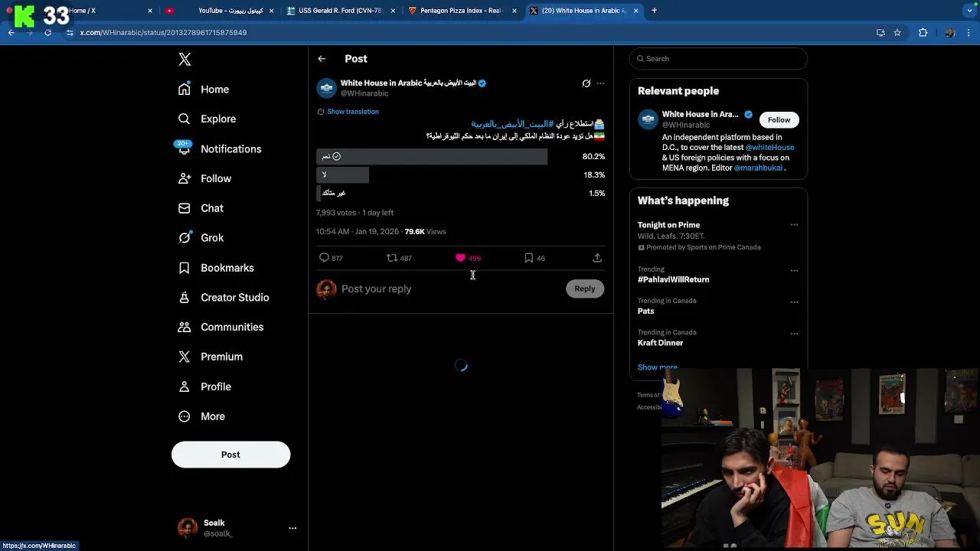Open account options next to Soalk
This screenshot has width=980, height=551.
[x=292, y=528]
